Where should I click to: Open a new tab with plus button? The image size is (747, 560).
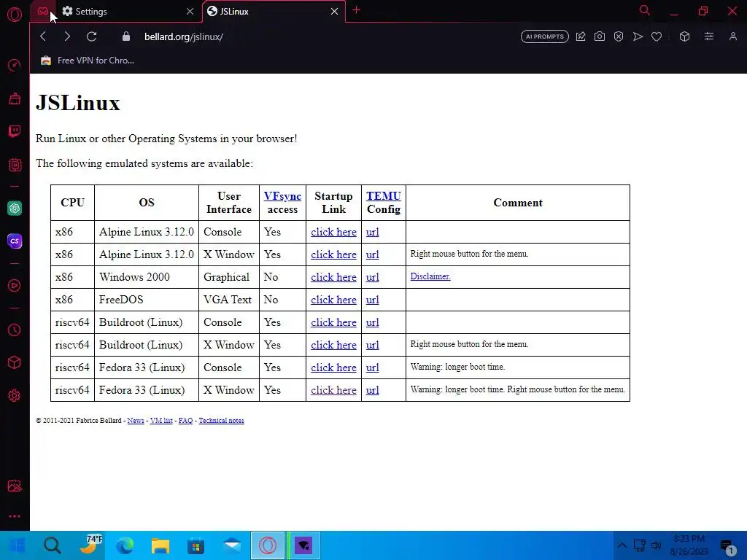tap(356, 10)
